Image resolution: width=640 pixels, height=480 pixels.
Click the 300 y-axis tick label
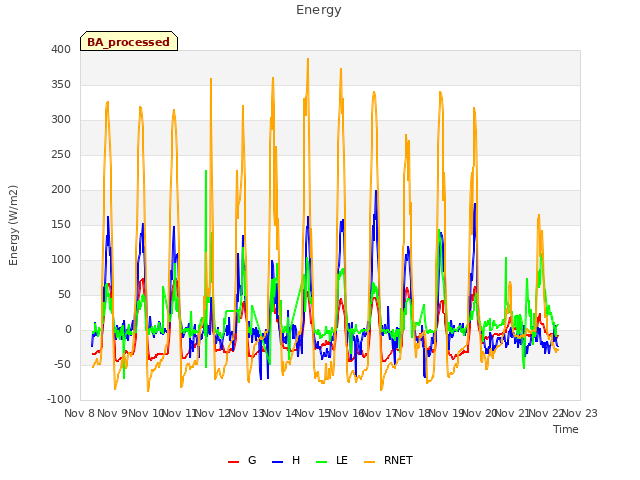point(61,120)
